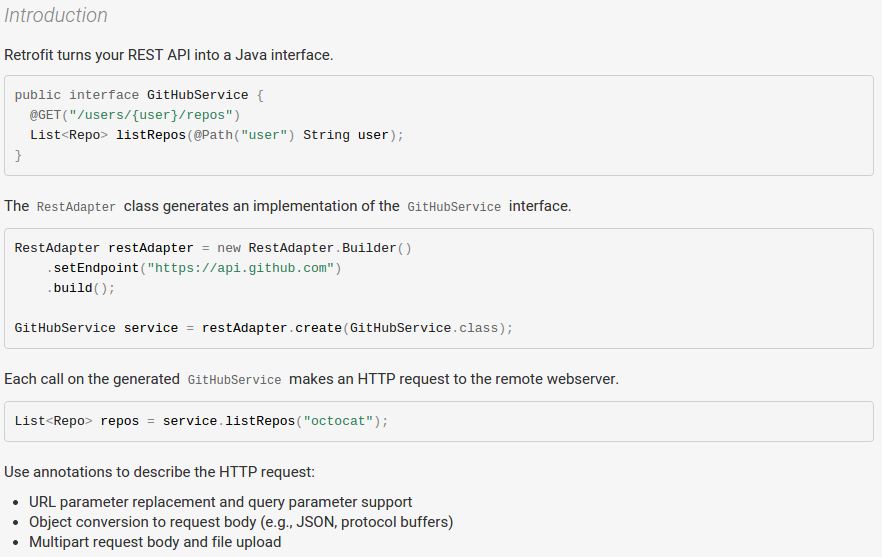Click the 'public interface GitHubService' code line
Image resolution: width=882 pixels, height=557 pixels.
[x=139, y=95]
